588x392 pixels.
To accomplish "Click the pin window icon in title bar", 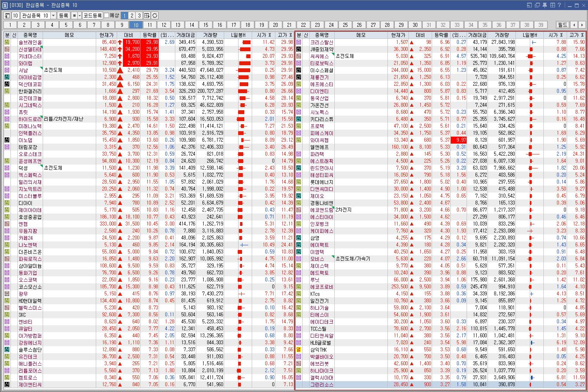I will click(x=545, y=5).
